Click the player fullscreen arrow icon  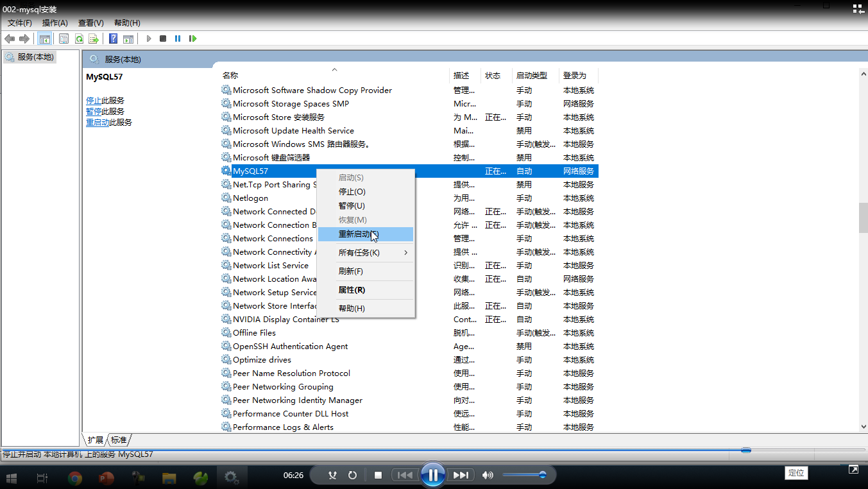(x=853, y=470)
